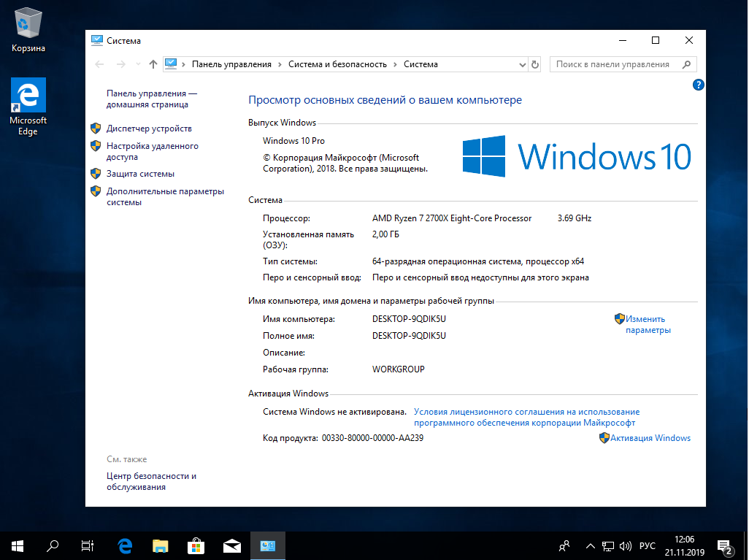Open network status tray icon
749x560 pixels.
(x=607, y=545)
